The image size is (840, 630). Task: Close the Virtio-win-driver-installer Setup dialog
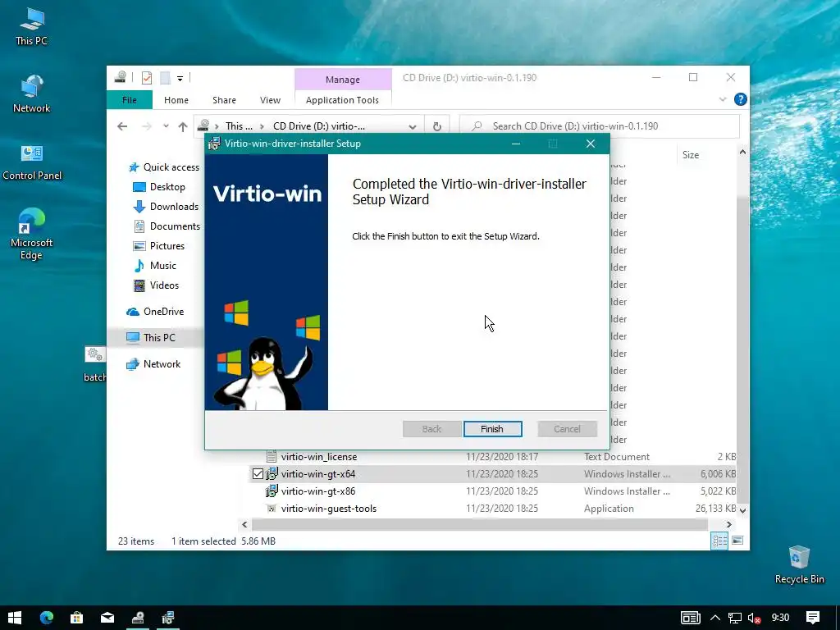(x=591, y=144)
